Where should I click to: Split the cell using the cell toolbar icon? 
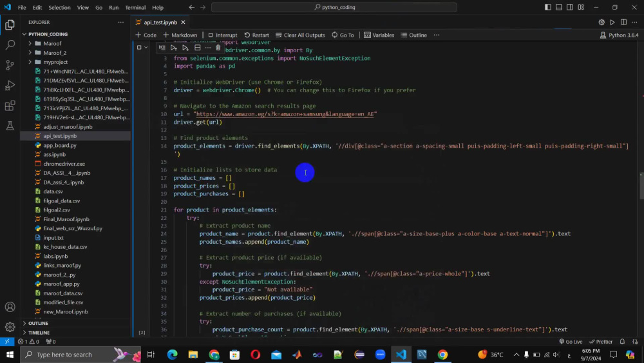[198, 48]
